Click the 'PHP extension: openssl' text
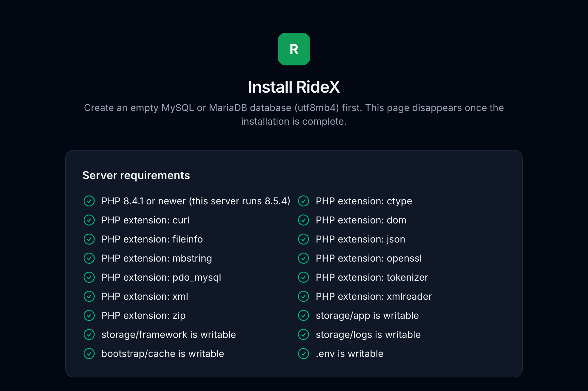Viewport: 588px width, 391px height. click(x=369, y=258)
